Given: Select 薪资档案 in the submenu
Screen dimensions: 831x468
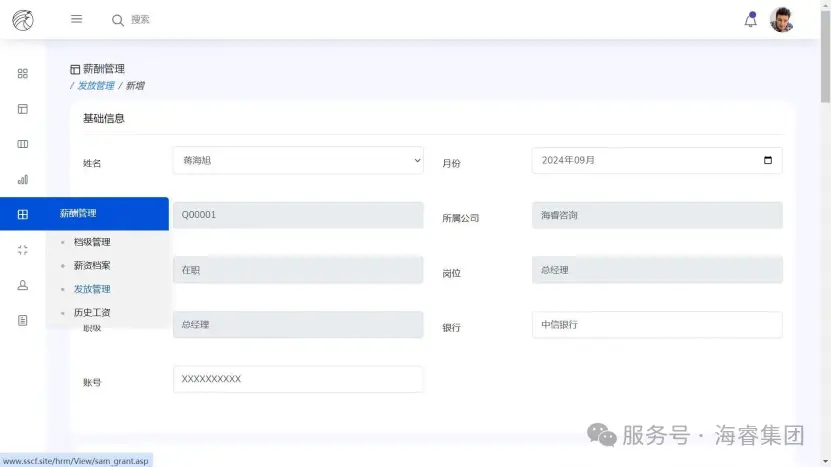Looking at the screenshot, I should pos(92,266).
